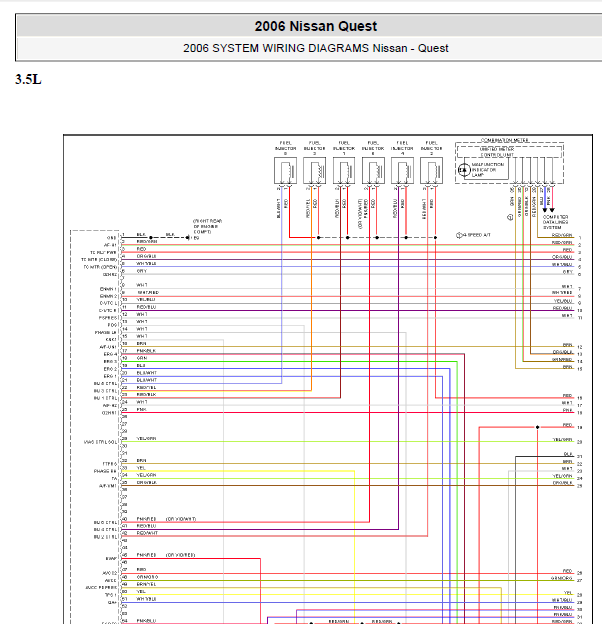Click the 'PHASE RH' pin label
The image size is (602, 624).
(x=105, y=471)
